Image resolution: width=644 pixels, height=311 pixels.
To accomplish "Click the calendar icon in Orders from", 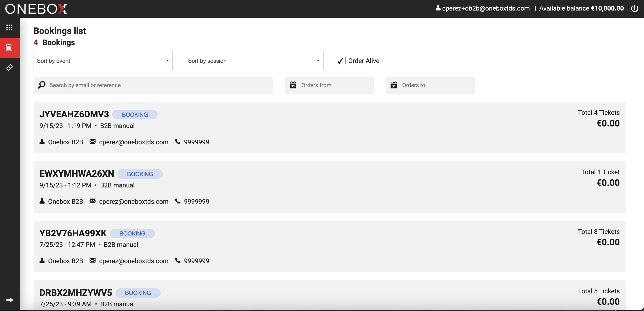I will [x=293, y=85].
